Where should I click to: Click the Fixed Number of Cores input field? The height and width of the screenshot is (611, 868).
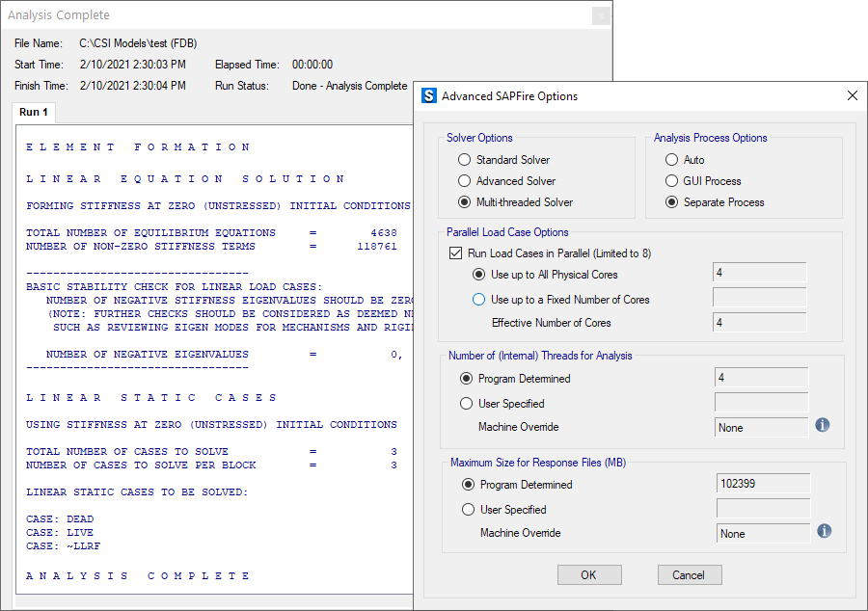click(759, 298)
